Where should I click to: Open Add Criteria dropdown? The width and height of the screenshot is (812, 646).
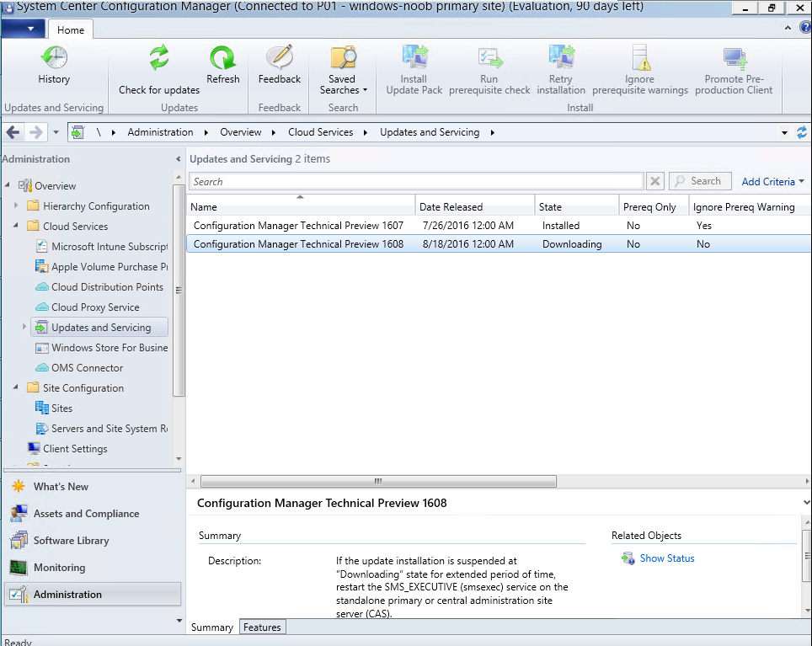772,182
